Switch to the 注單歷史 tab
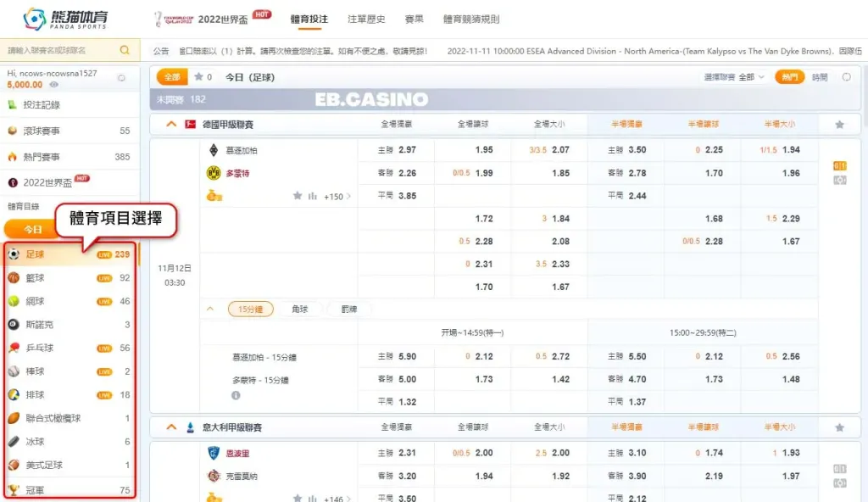The image size is (868, 502). point(366,19)
